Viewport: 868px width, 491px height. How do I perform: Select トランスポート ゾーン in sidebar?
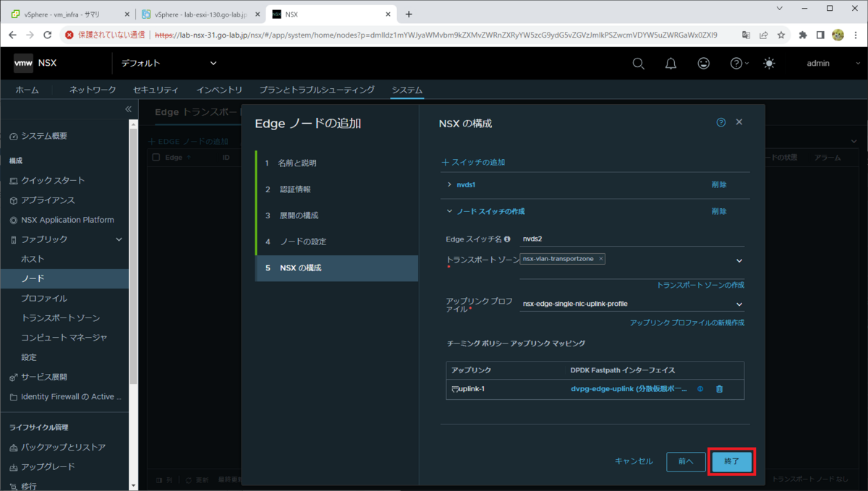(61, 318)
